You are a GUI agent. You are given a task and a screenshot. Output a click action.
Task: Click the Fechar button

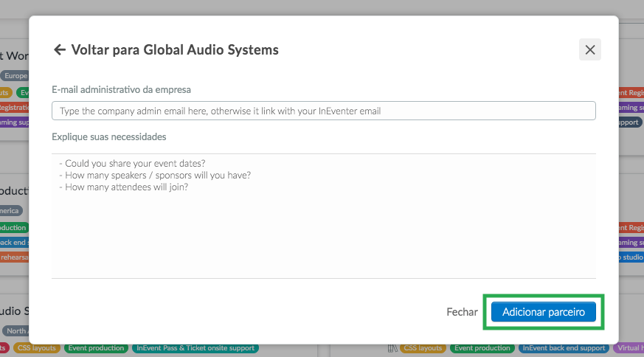462,312
